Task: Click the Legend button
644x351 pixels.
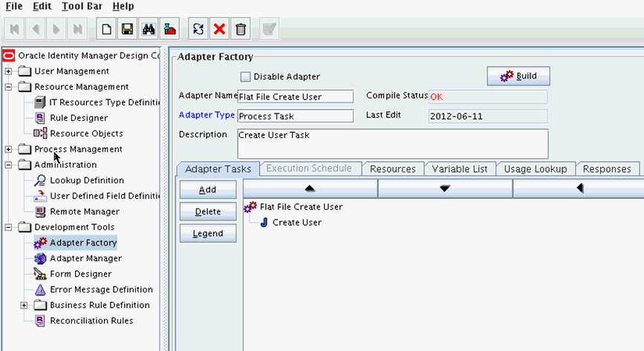Action: point(208,233)
